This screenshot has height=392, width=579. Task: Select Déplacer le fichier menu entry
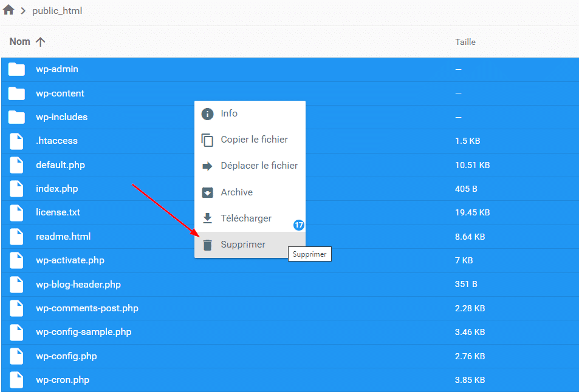259,166
